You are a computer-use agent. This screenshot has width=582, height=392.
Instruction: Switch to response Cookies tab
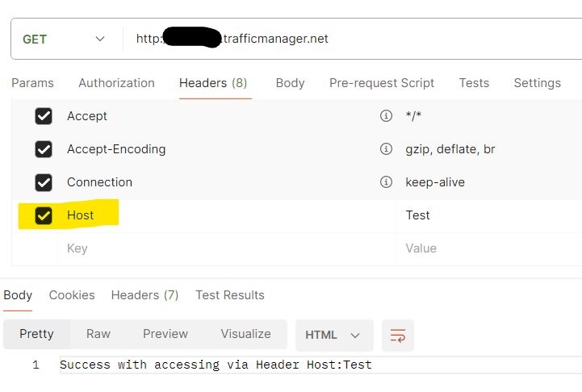pos(72,295)
